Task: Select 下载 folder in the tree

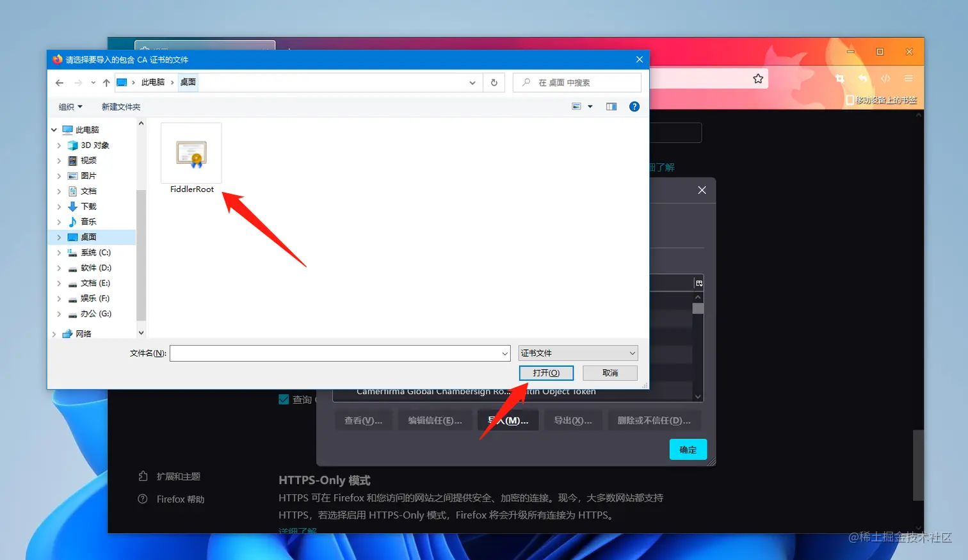Action: (x=88, y=207)
